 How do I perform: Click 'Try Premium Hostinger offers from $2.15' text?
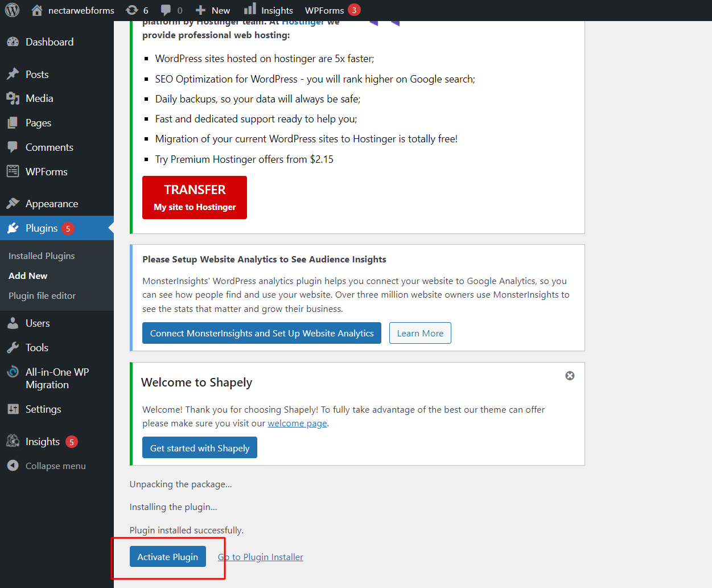(x=245, y=159)
